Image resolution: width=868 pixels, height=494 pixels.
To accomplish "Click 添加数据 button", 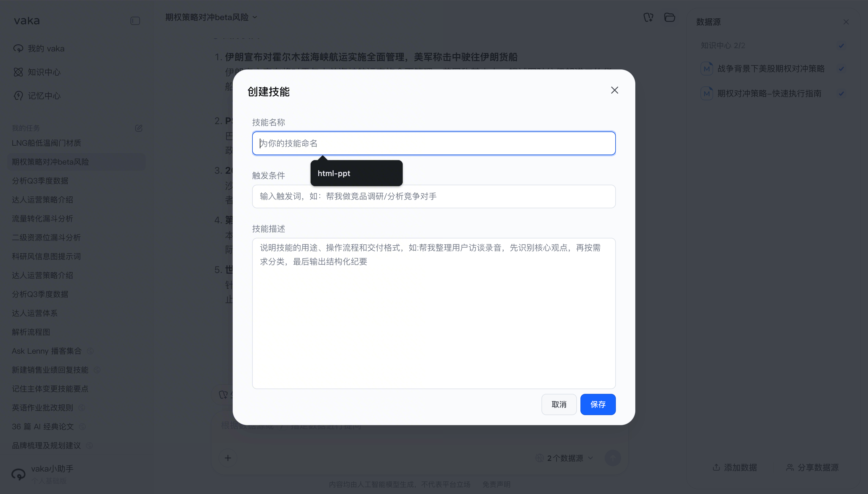I will click(735, 467).
